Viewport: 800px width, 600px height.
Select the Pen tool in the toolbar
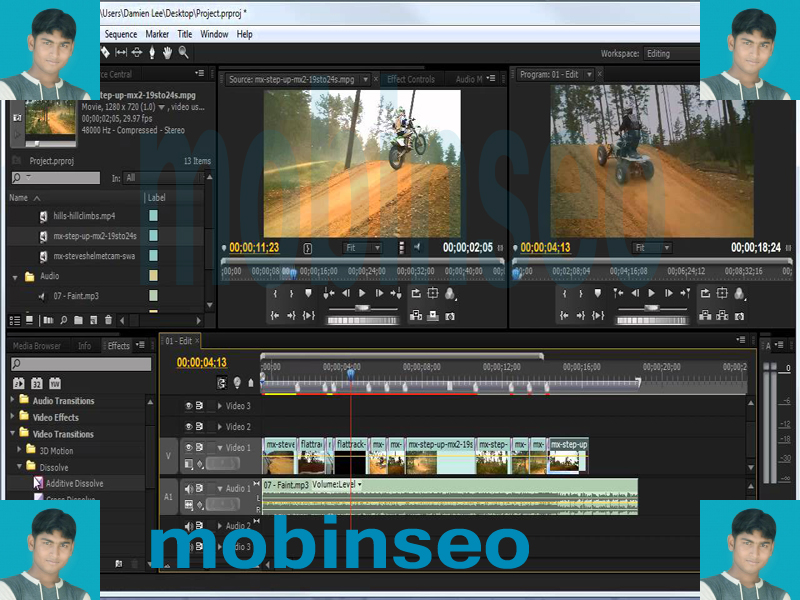[x=152, y=52]
